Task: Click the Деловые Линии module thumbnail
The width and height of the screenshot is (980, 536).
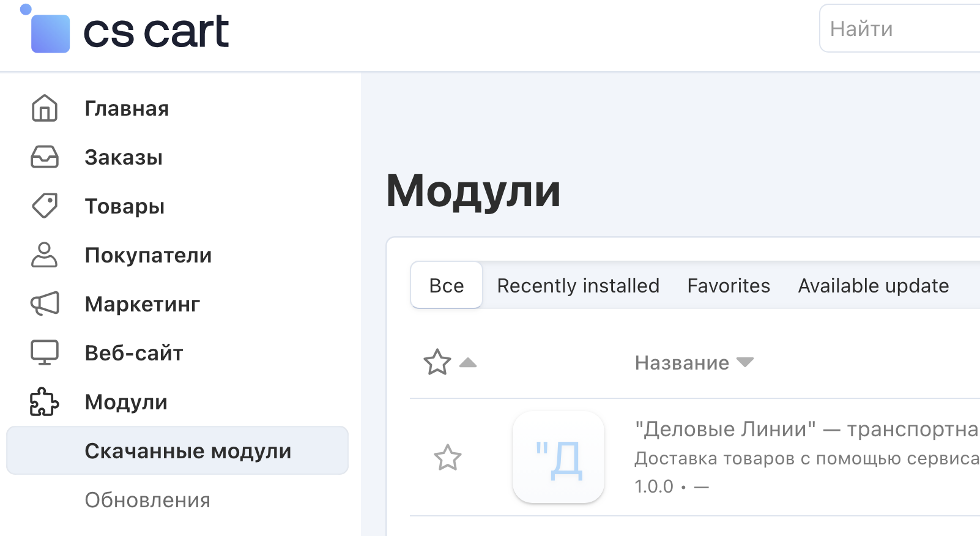Action: coord(559,458)
